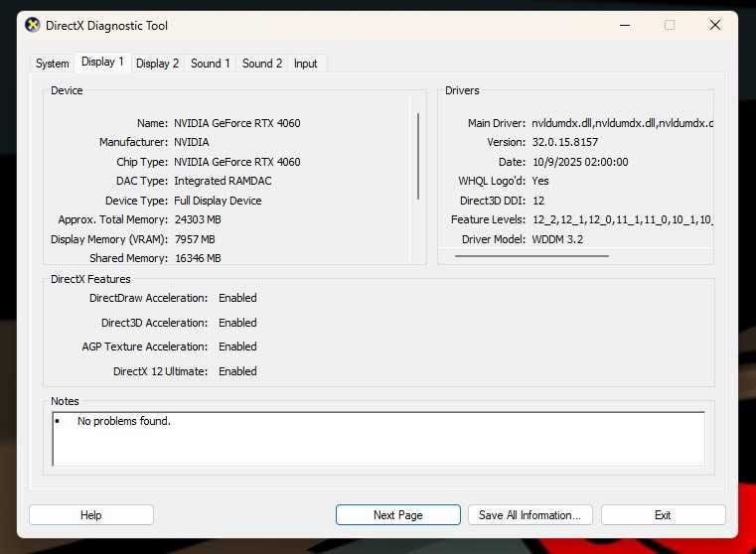Click the Integrated RAMDAC value
The image size is (756, 554).
coord(223,181)
